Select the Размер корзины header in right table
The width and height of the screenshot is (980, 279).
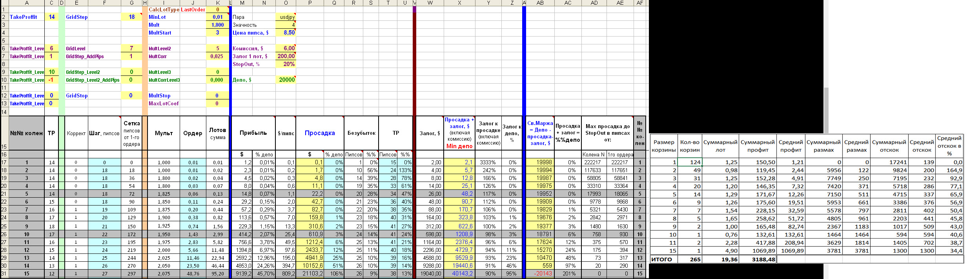pos(664,146)
